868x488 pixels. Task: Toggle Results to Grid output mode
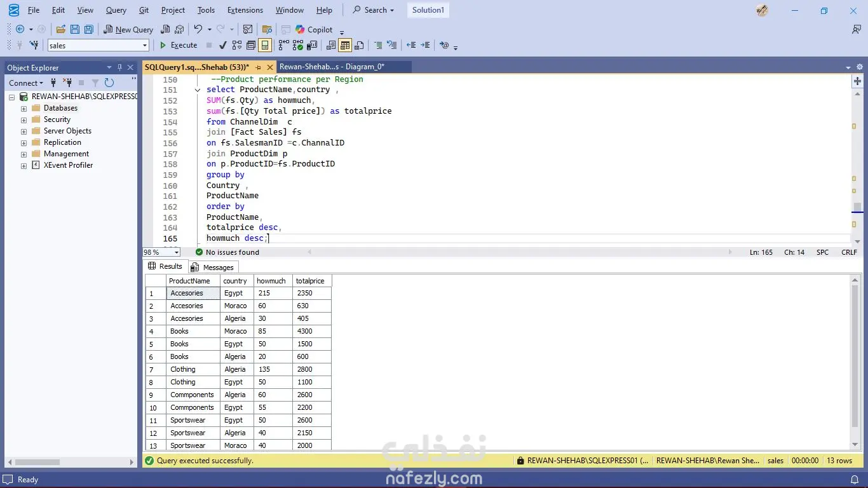[345, 45]
